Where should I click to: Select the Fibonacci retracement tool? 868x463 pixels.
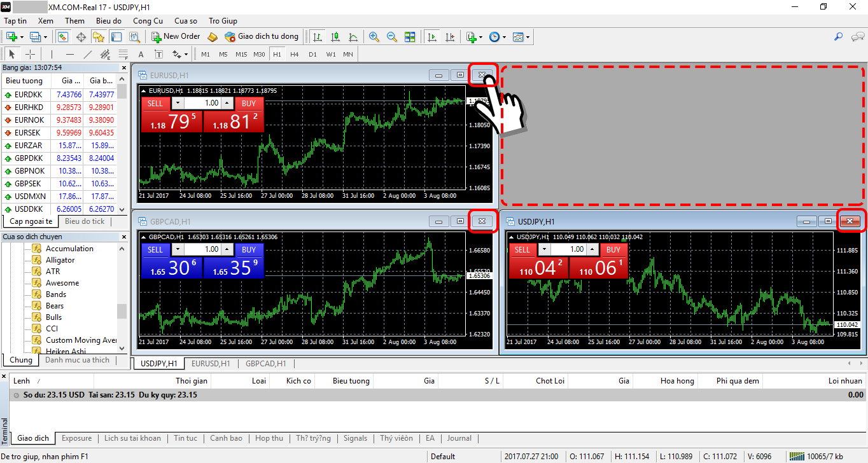(x=123, y=54)
